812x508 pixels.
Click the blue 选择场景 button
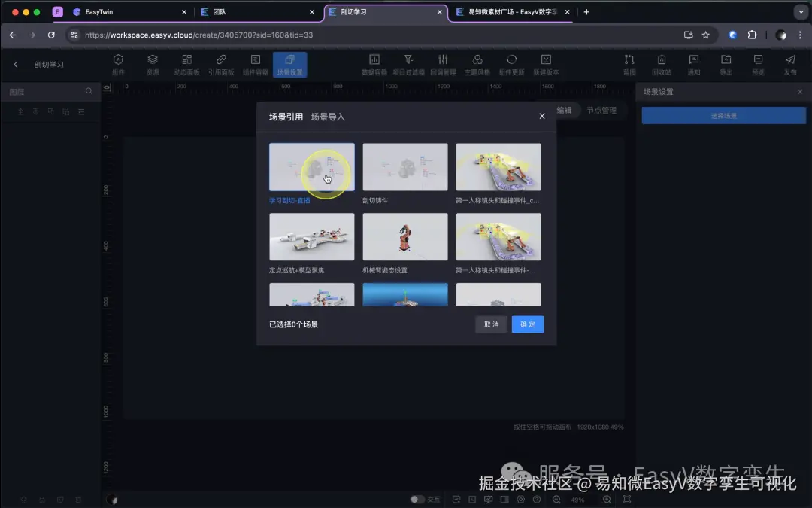[x=723, y=116]
